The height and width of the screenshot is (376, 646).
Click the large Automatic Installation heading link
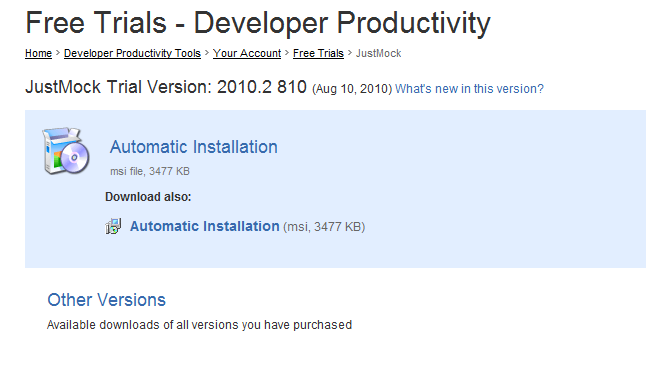click(194, 147)
